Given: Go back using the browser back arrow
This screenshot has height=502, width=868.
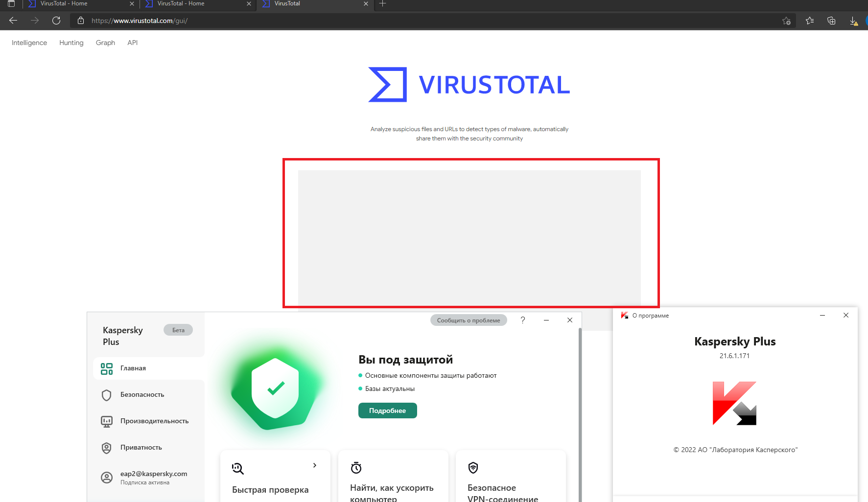Looking at the screenshot, I should coord(13,21).
